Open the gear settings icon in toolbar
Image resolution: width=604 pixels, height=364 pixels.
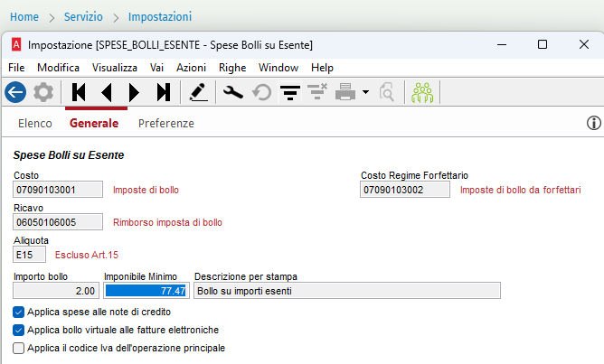[x=43, y=92]
